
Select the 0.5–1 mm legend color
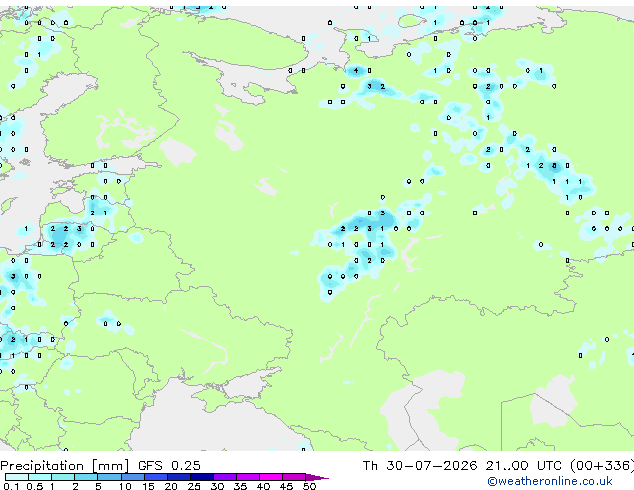tap(40, 477)
